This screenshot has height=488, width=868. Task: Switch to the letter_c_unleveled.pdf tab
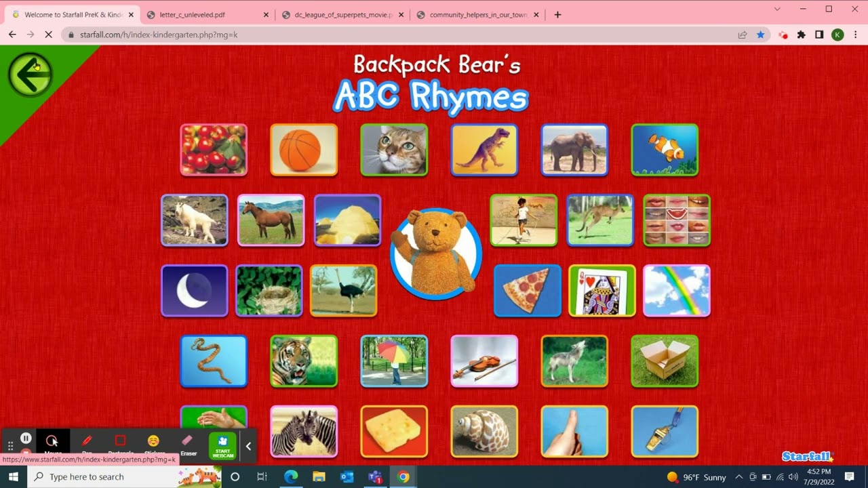pyautogui.click(x=207, y=14)
